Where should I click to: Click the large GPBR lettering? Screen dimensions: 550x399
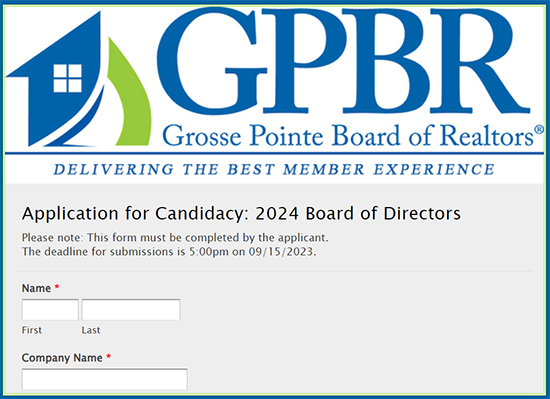tap(344, 60)
